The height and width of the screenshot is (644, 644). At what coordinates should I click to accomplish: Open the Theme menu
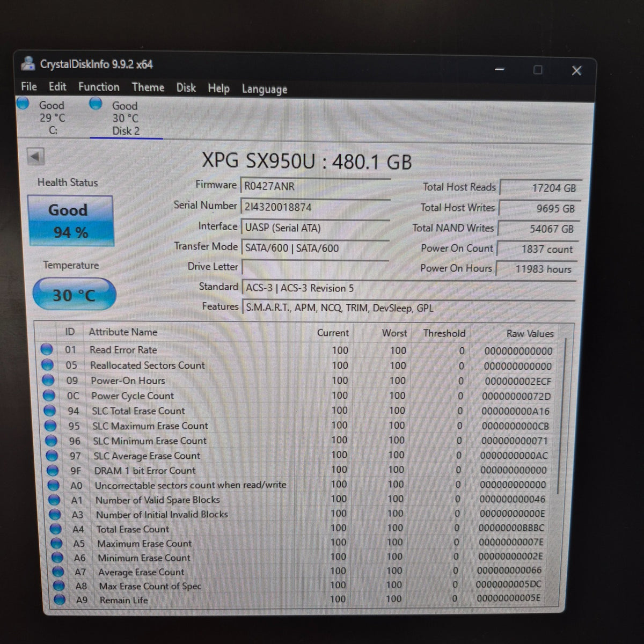(x=148, y=87)
